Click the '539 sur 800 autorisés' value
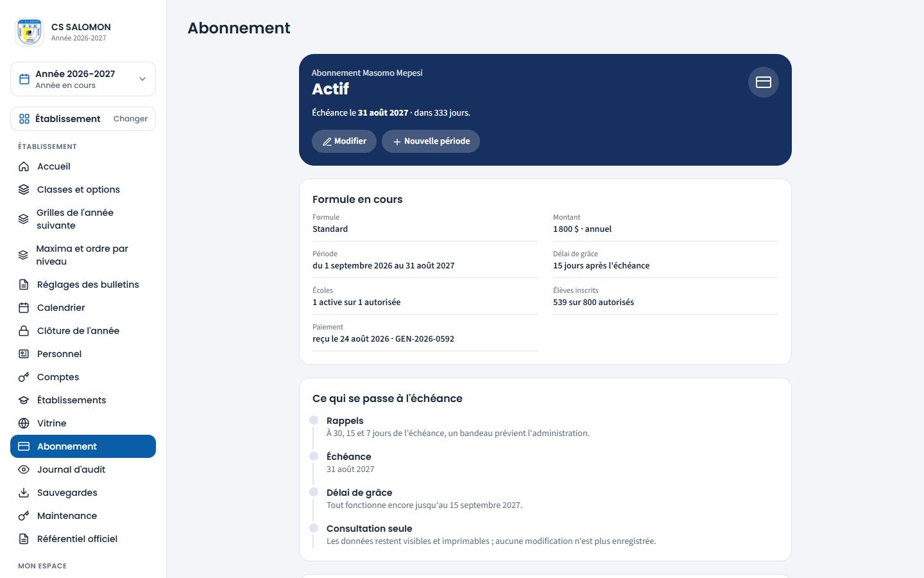Image resolution: width=924 pixels, height=578 pixels. pyautogui.click(x=594, y=302)
